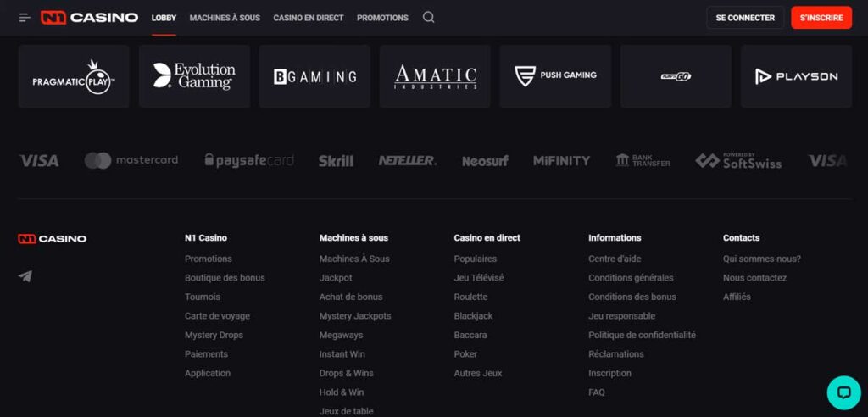Viewport: 868px width, 417px height.
Task: Open Jeu Télévisé link
Action: pos(479,278)
